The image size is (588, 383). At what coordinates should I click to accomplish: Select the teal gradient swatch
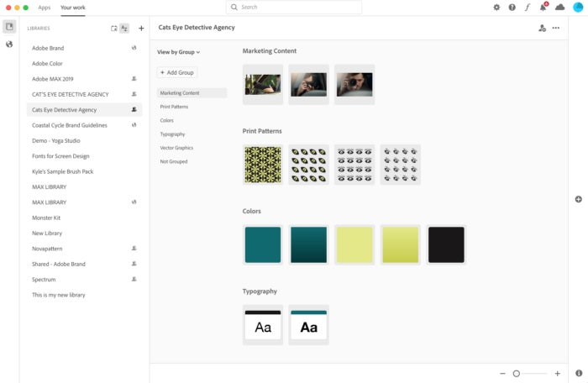(x=308, y=244)
